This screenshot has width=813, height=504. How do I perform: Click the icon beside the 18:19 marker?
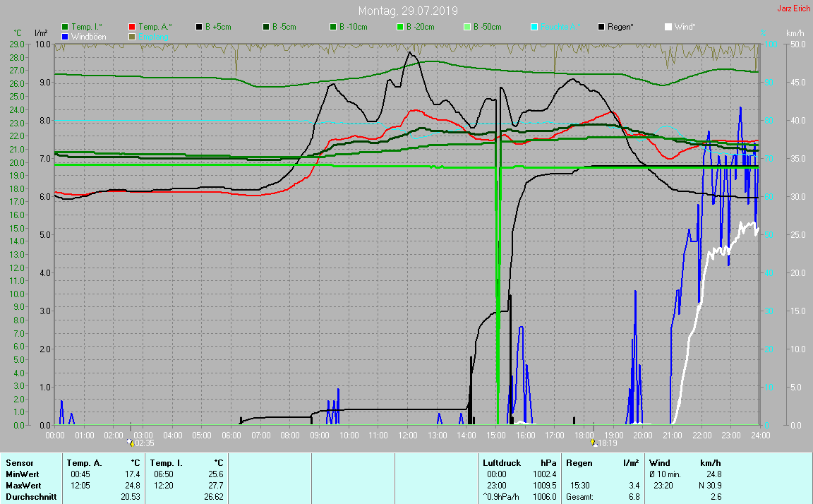coord(593,443)
